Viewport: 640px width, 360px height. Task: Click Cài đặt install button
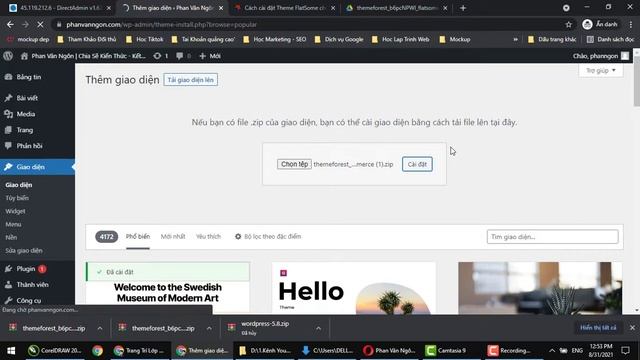[x=417, y=164]
